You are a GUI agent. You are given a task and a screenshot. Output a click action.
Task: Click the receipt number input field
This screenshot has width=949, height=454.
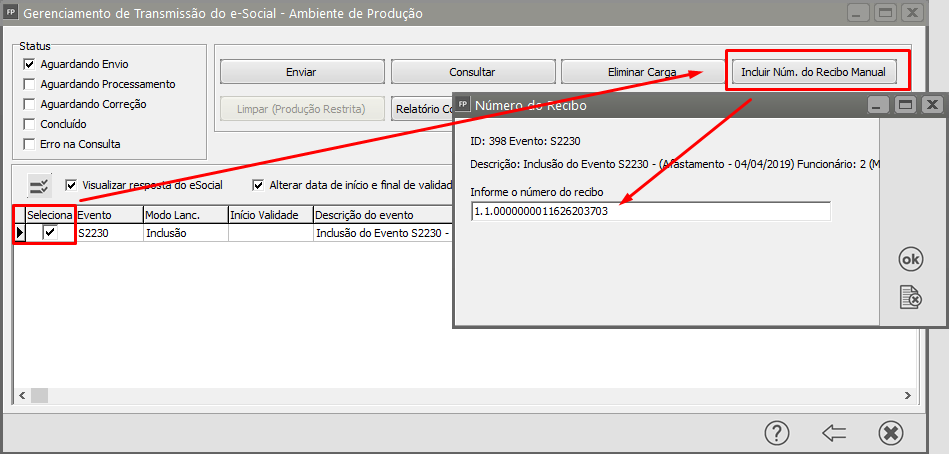click(650, 211)
